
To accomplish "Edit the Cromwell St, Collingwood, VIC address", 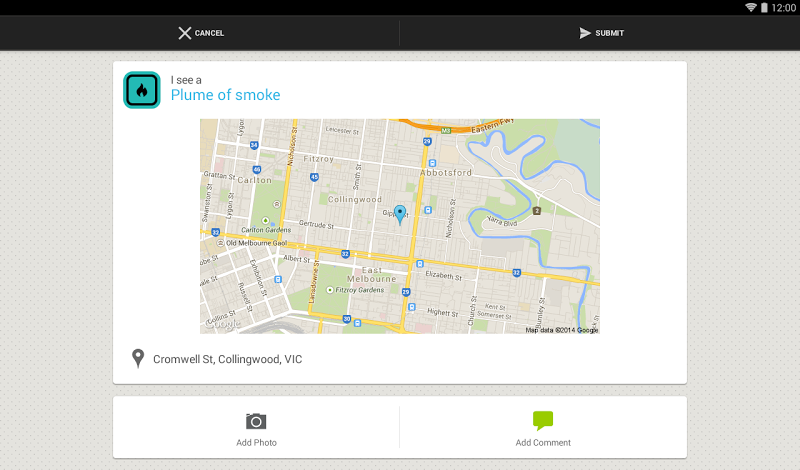I will [x=228, y=359].
